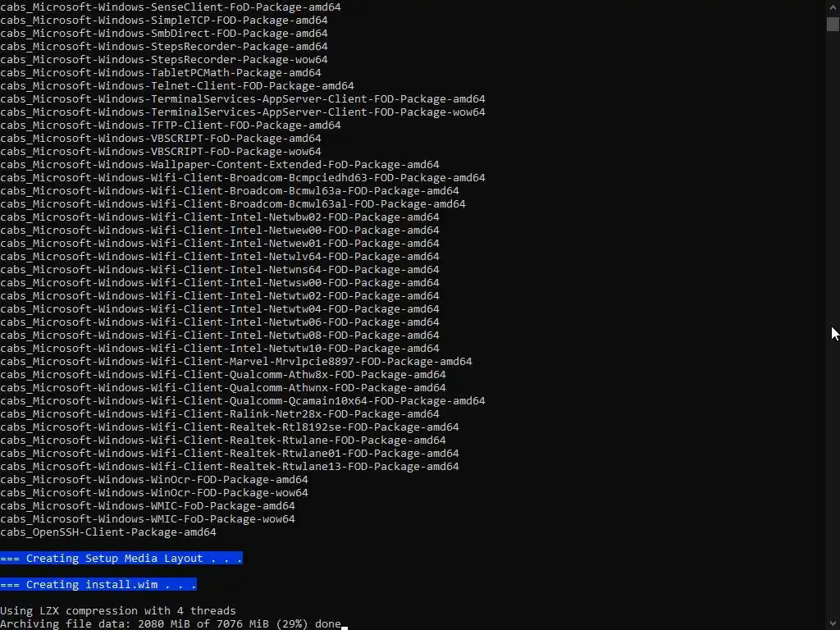Image resolution: width=840 pixels, height=630 pixels.
Task: Click the WMIC-FoD-Package-wow64 line
Action: coord(148,519)
